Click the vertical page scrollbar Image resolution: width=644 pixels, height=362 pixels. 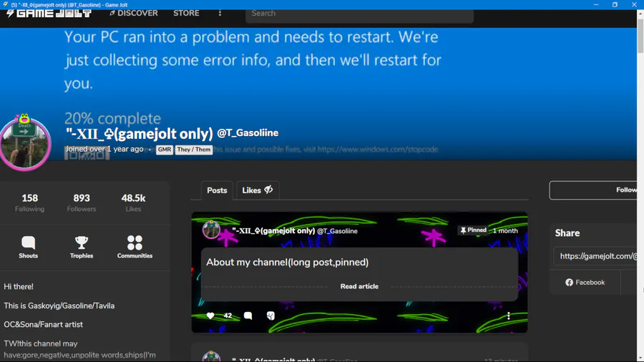(x=640, y=37)
